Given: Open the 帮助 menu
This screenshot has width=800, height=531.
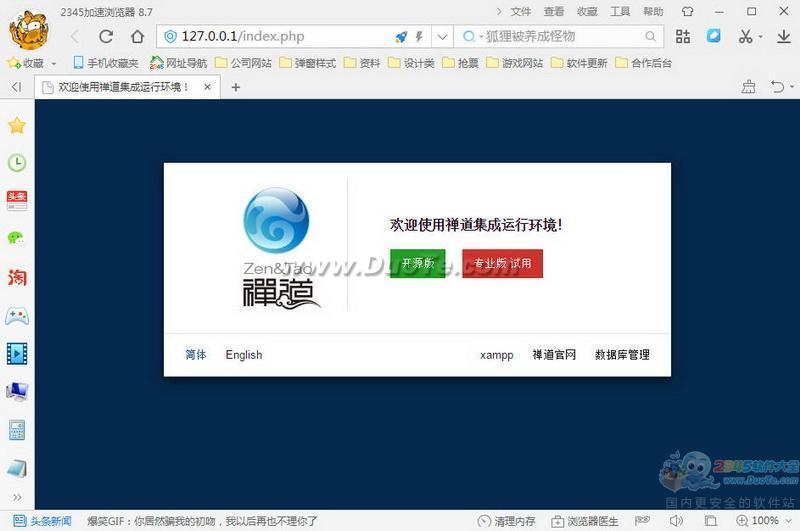Looking at the screenshot, I should click(653, 12).
